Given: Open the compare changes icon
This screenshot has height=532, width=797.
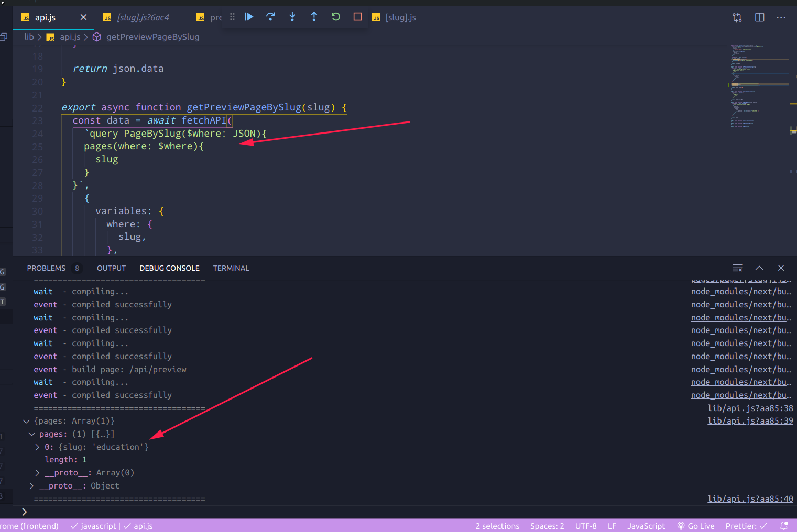Looking at the screenshot, I should [737, 17].
